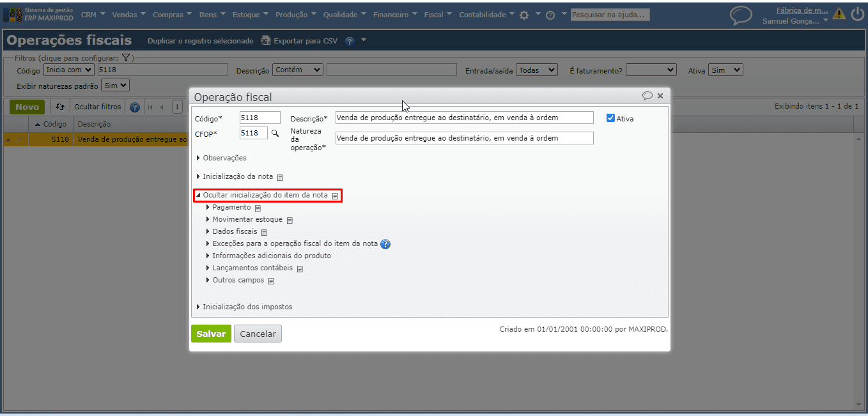Expand the Inicialização dos impostos section
Image resolution: width=868 pixels, height=416 pixels.
[x=244, y=307]
